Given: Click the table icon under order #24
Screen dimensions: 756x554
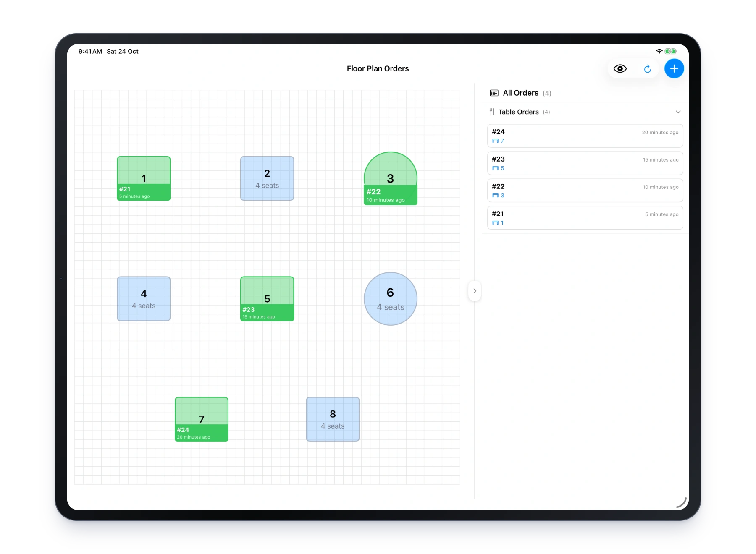Looking at the screenshot, I should (x=495, y=141).
